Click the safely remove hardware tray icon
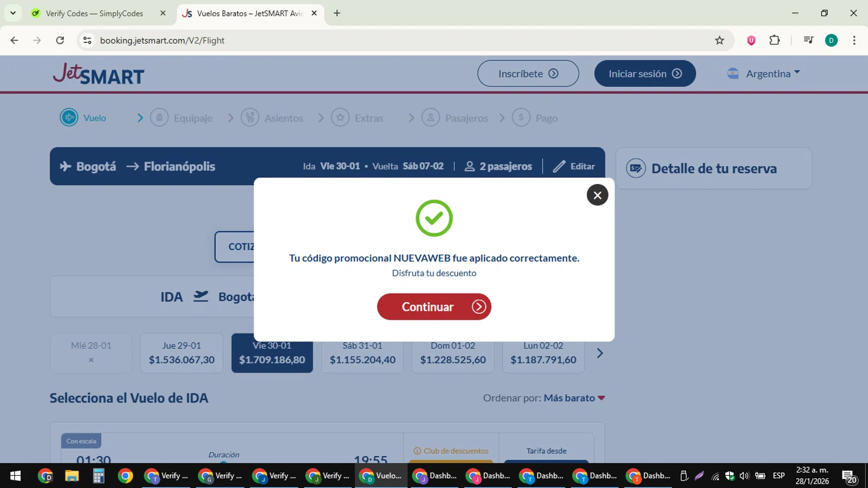Screen dimensions: 868x488 point(684,476)
